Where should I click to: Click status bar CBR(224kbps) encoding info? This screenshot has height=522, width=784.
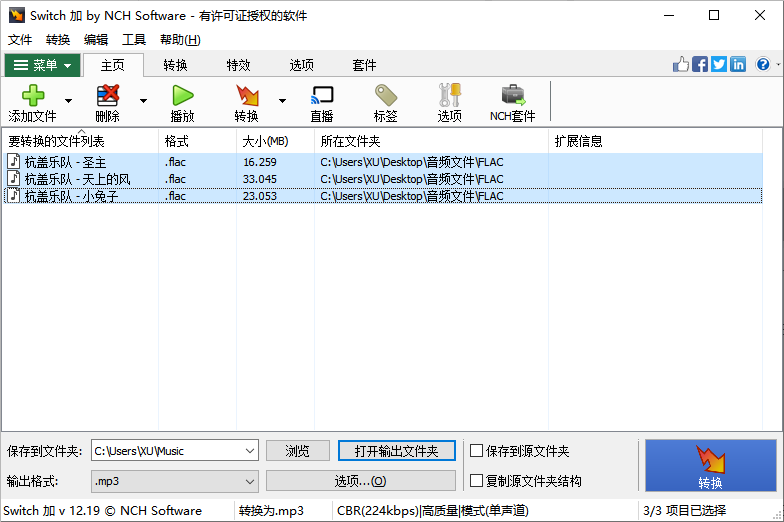coord(432,510)
